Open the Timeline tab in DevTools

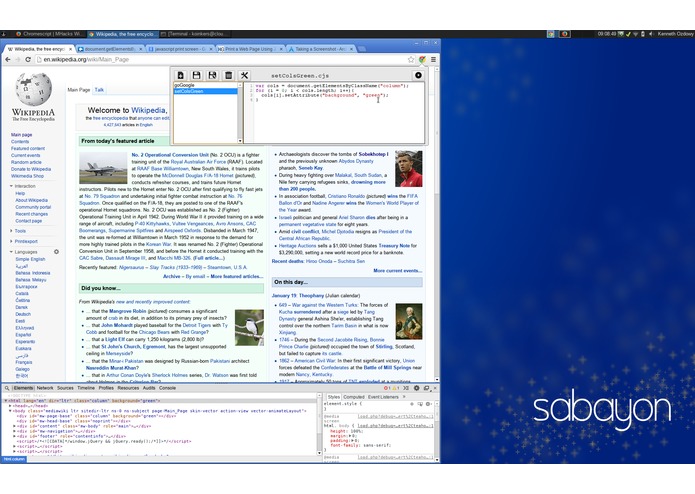[x=86, y=388]
